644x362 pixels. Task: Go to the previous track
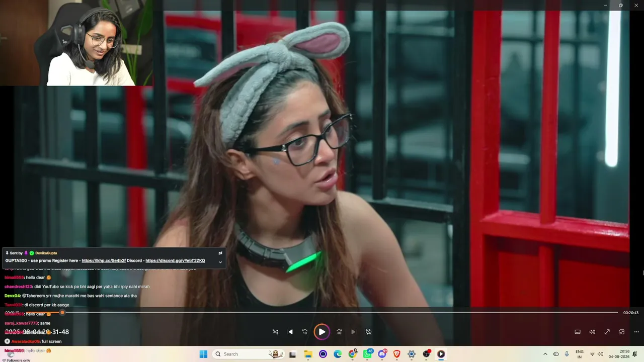(290, 332)
